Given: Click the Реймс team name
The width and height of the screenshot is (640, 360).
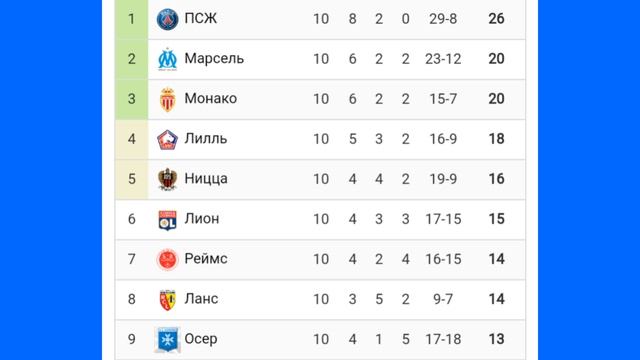Looking at the screenshot, I should (x=206, y=259).
